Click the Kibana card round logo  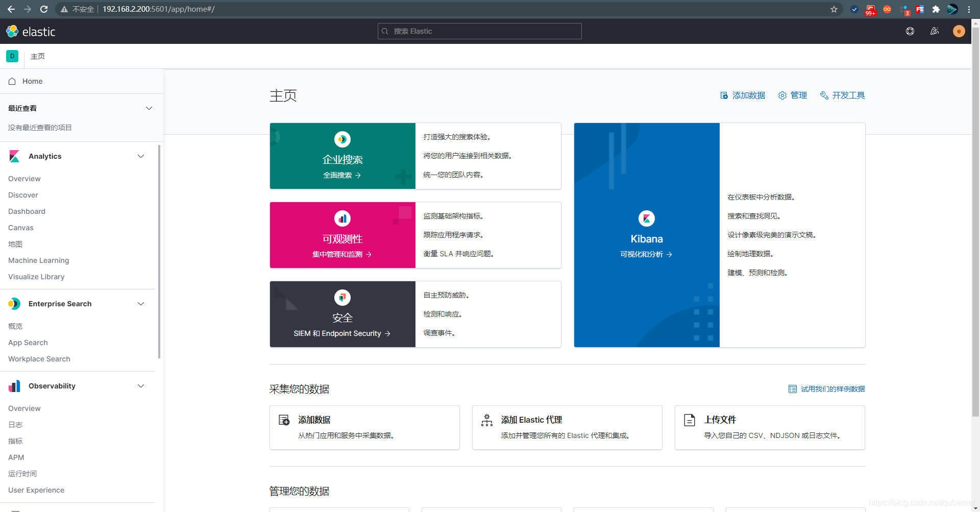pyautogui.click(x=647, y=218)
